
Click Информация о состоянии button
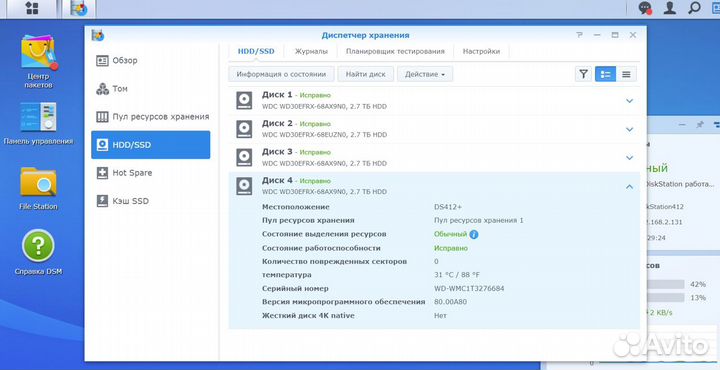(x=281, y=74)
